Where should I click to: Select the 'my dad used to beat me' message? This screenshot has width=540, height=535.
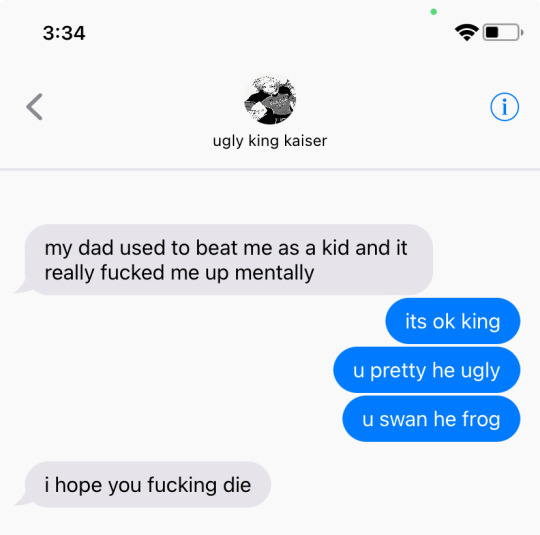(226, 260)
